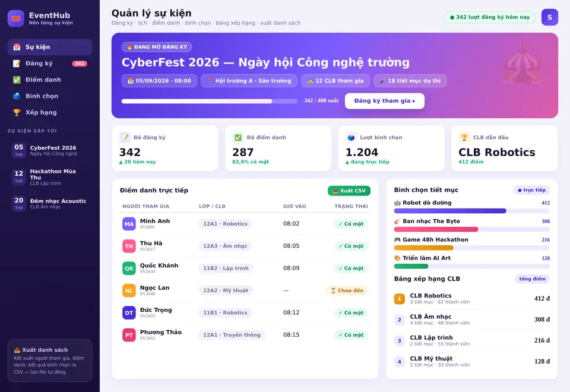
Task: Click the trophy icon beside Xếp hạng
Action: pyautogui.click(x=17, y=112)
